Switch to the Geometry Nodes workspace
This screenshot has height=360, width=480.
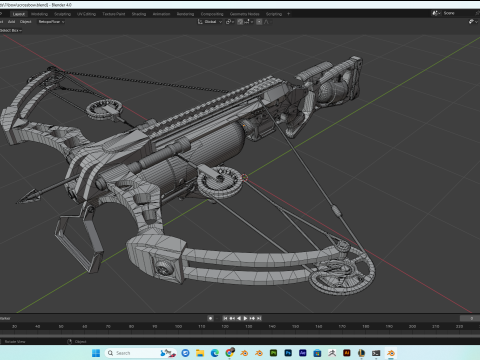pyautogui.click(x=244, y=14)
